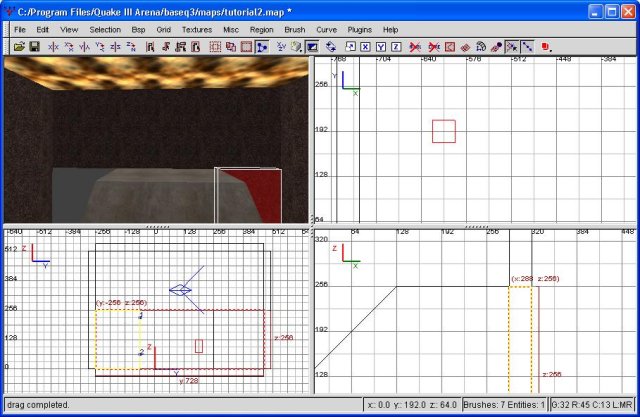640x417 pixels.
Task: Flip selection along Z axis
Action: (115, 47)
